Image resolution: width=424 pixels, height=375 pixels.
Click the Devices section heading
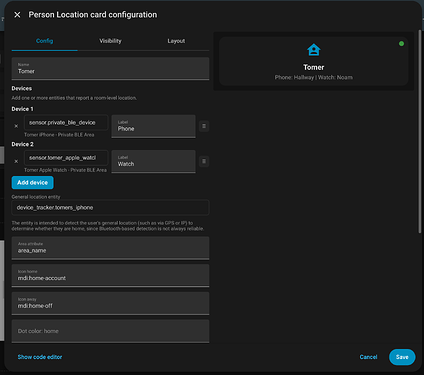(x=22, y=88)
